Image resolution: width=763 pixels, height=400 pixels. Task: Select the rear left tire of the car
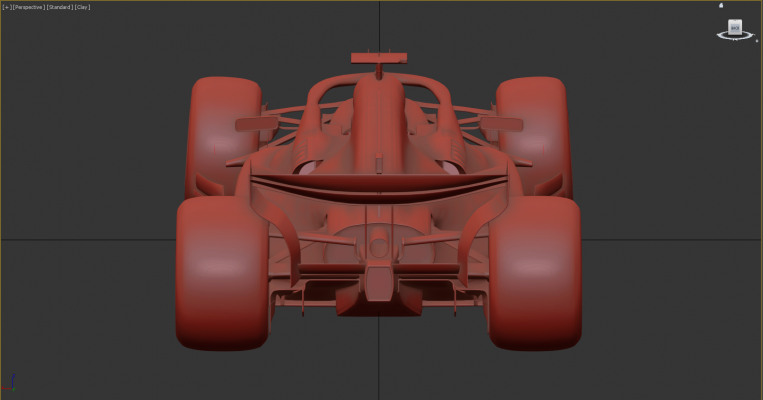click(x=224, y=270)
